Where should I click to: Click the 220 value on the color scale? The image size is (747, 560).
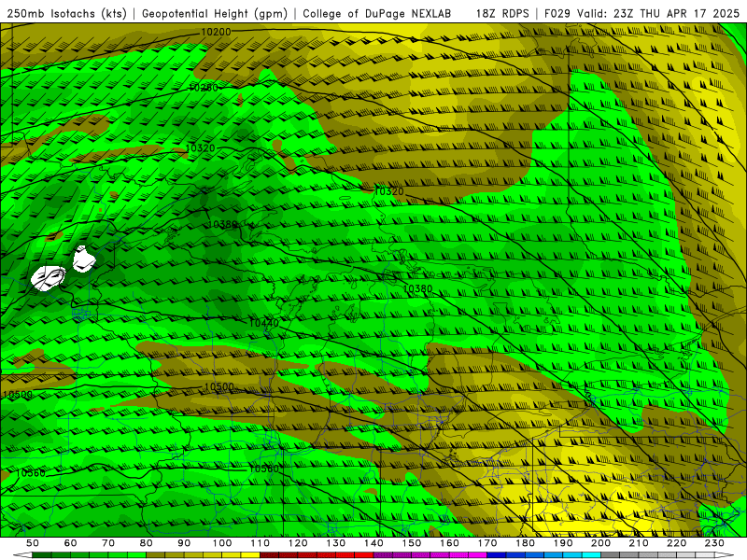677,543
